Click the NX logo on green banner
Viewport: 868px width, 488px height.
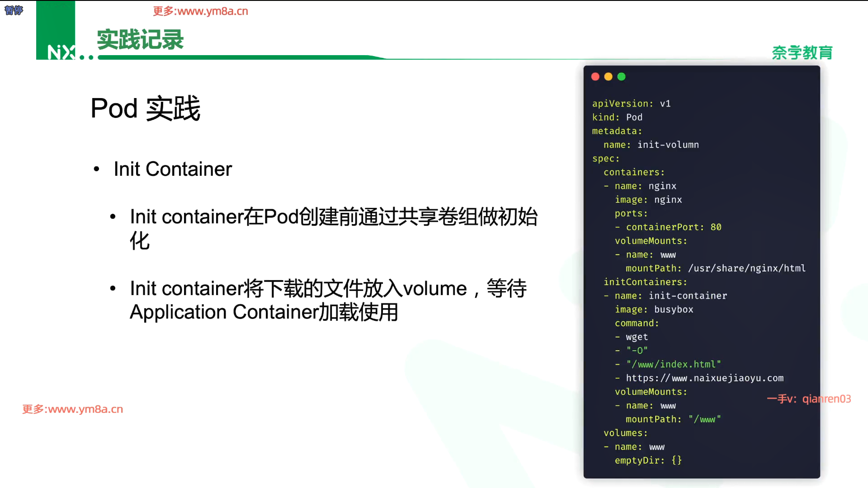coord(61,52)
